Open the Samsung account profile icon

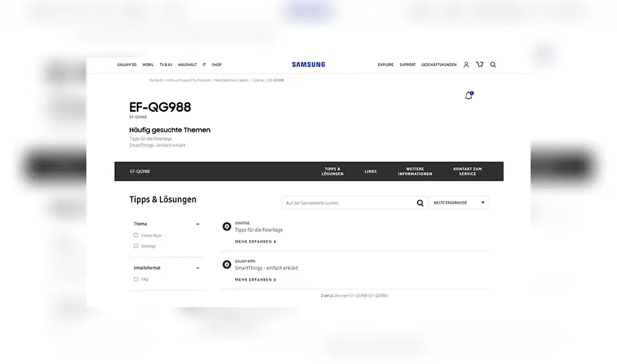click(466, 64)
